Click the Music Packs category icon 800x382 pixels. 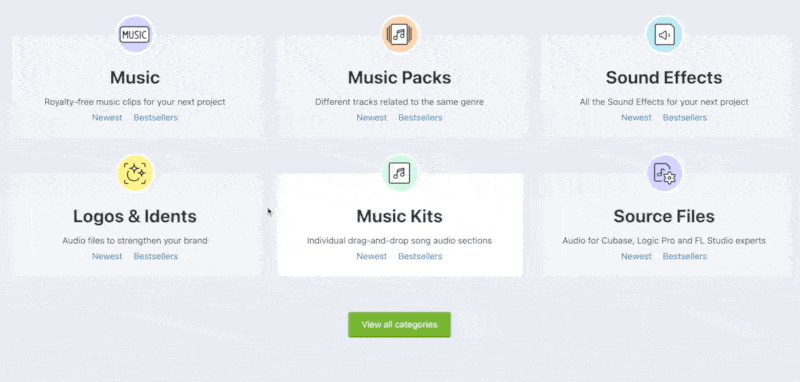[399, 35]
